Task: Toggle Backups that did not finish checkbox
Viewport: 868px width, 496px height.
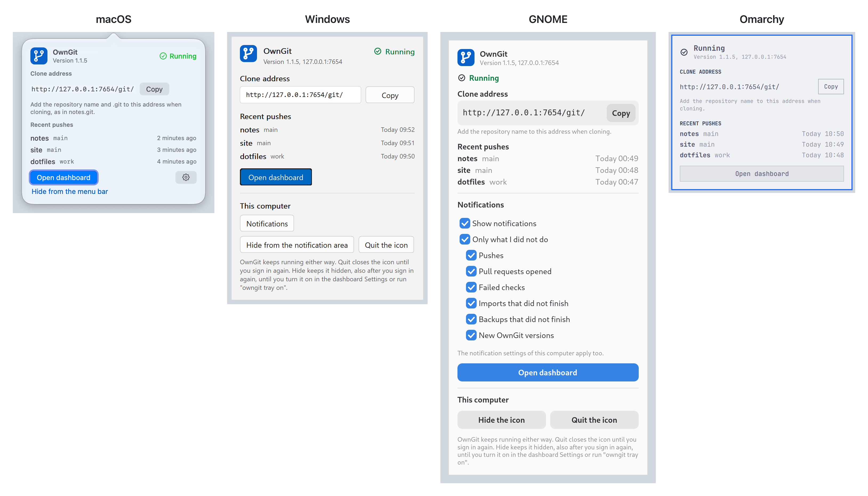Action: click(x=471, y=320)
